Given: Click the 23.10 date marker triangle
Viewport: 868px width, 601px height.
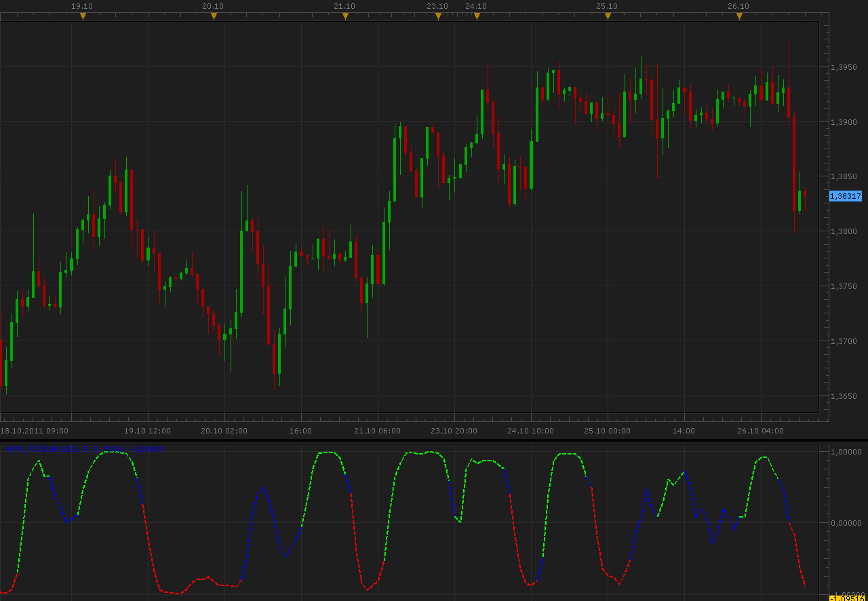Looking at the screenshot, I should tap(438, 16).
